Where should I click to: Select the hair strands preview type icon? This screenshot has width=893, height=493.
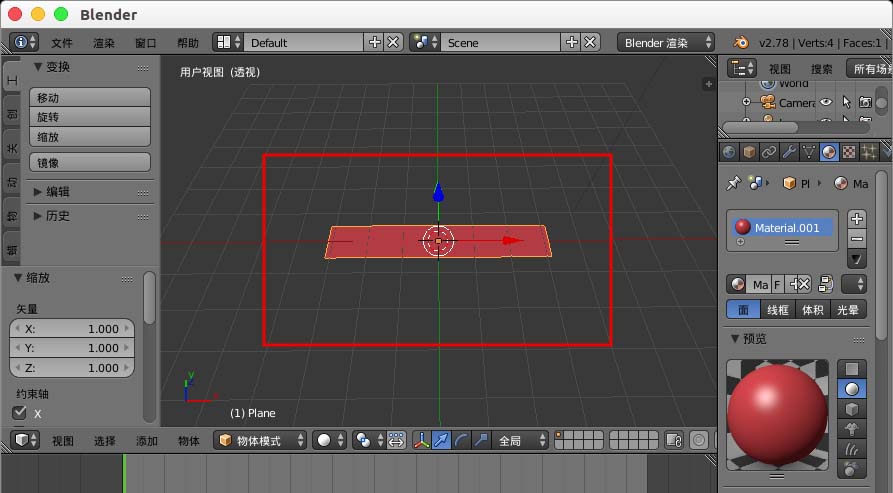tap(851, 449)
